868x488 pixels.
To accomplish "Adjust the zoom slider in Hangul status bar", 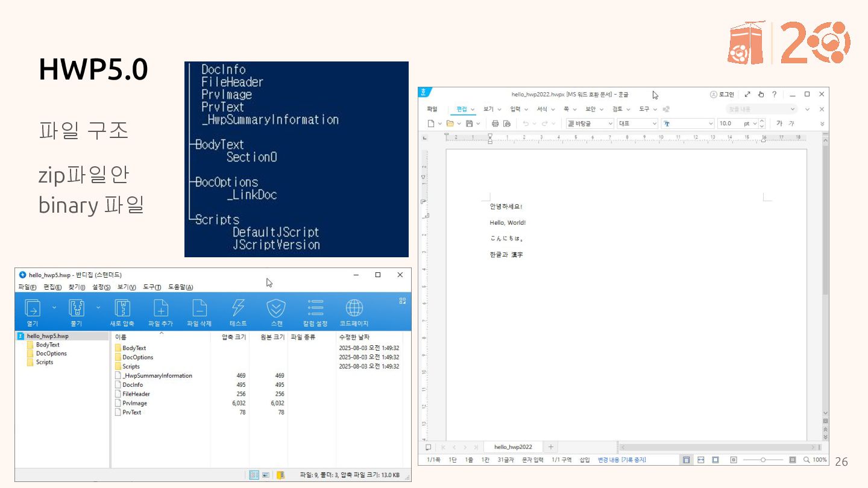I will pos(763,460).
